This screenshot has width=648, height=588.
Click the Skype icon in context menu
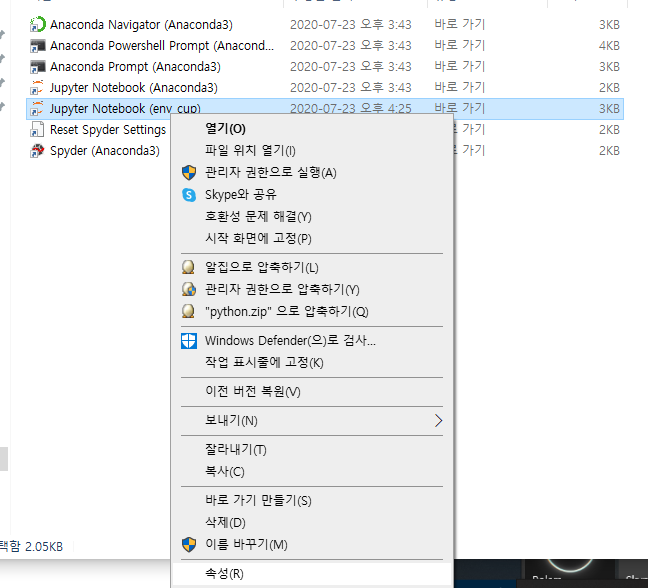[x=189, y=195]
